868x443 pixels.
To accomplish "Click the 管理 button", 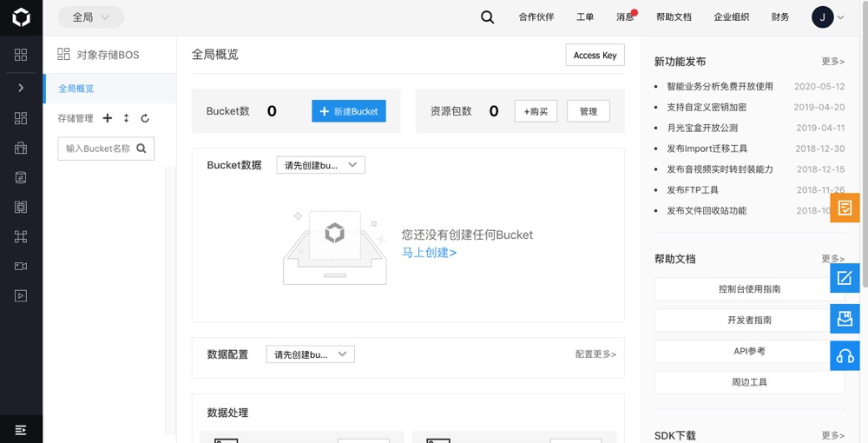I will 589,111.
